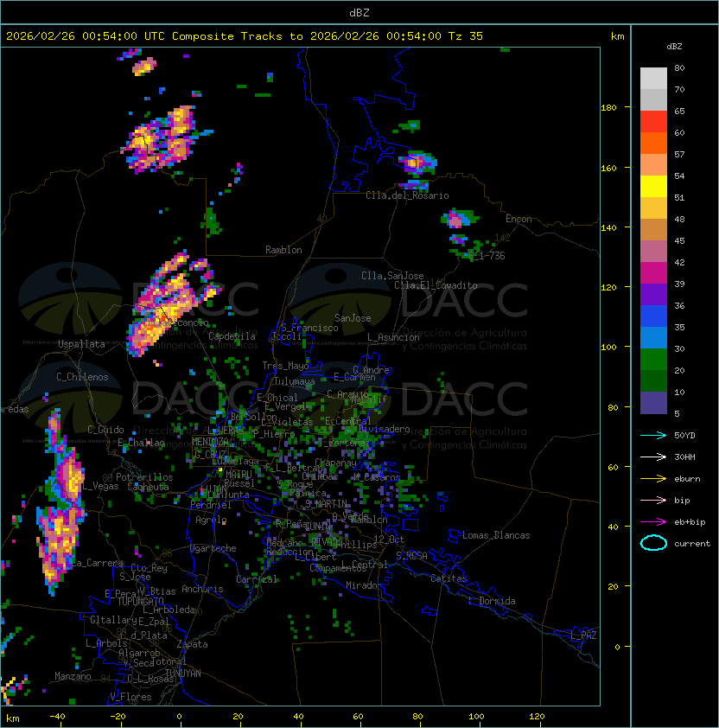
Task: Click the 'MENDOZA' city label
Action: (x=210, y=441)
